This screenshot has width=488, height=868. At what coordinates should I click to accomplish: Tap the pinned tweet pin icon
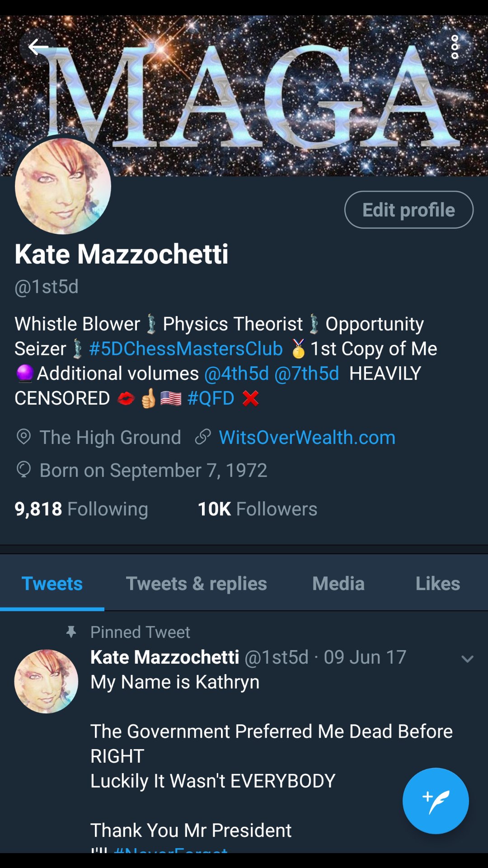click(x=71, y=632)
